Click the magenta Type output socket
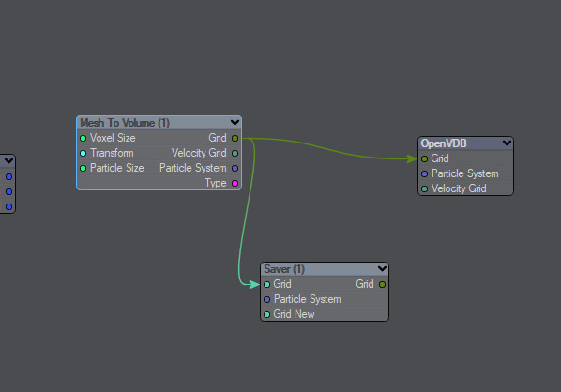The height and width of the screenshot is (392, 561). click(x=235, y=183)
